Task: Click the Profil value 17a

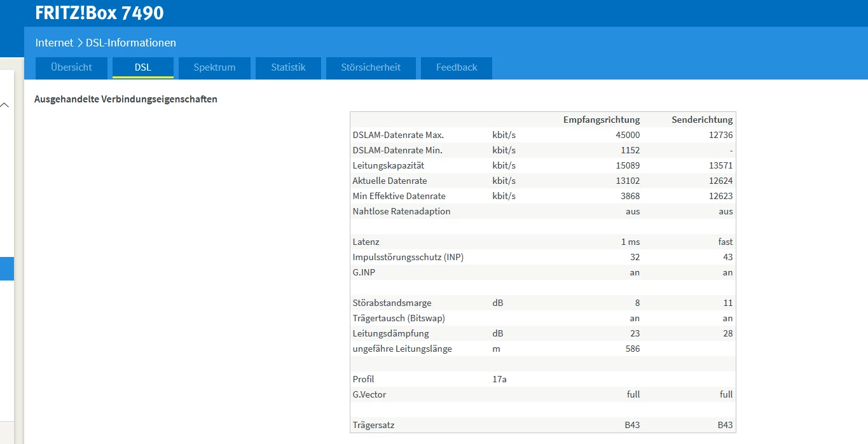Action: (499, 379)
